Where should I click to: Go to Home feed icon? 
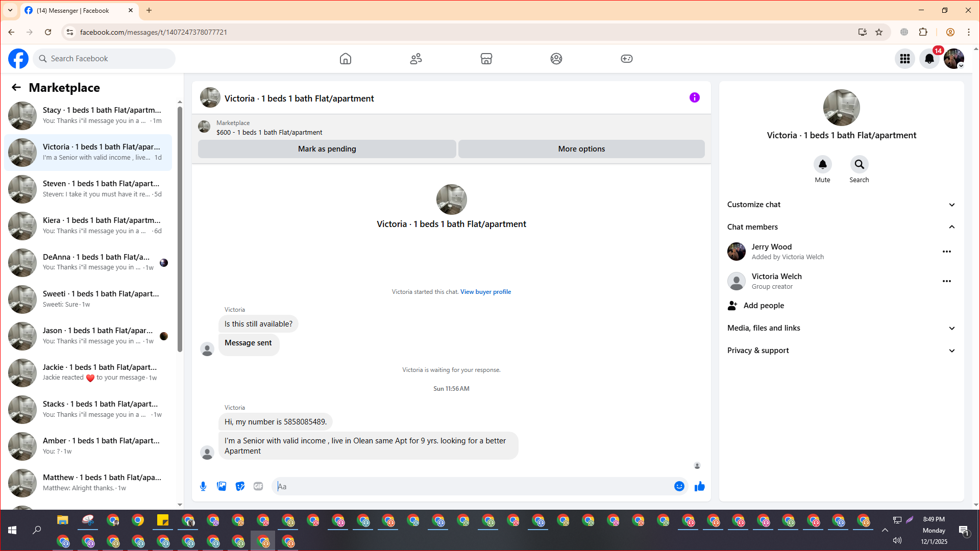pyautogui.click(x=346, y=59)
